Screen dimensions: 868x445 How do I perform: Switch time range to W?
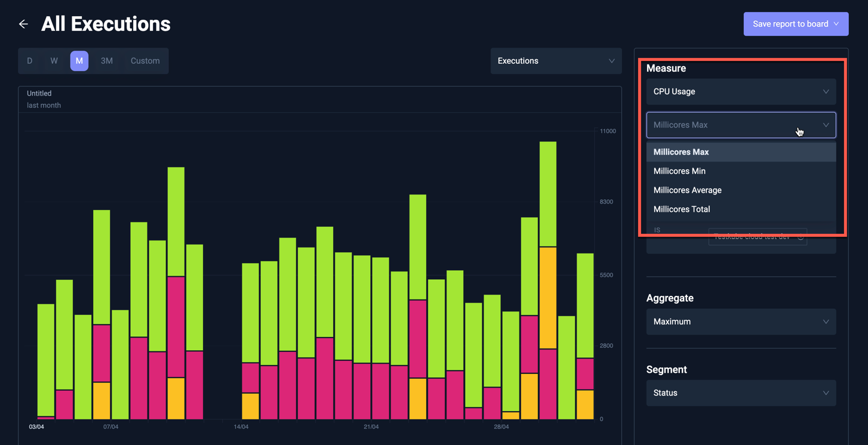(54, 60)
